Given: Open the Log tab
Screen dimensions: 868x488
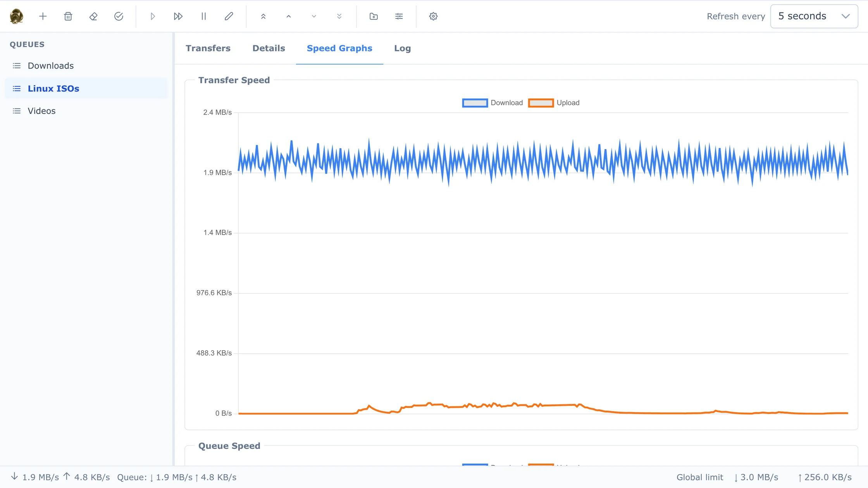Looking at the screenshot, I should point(402,48).
